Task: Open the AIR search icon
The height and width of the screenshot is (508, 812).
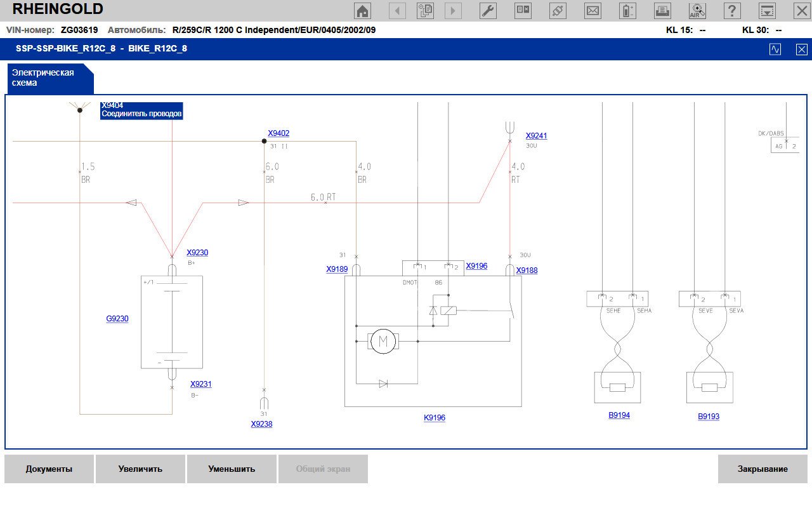Action: tap(697, 11)
